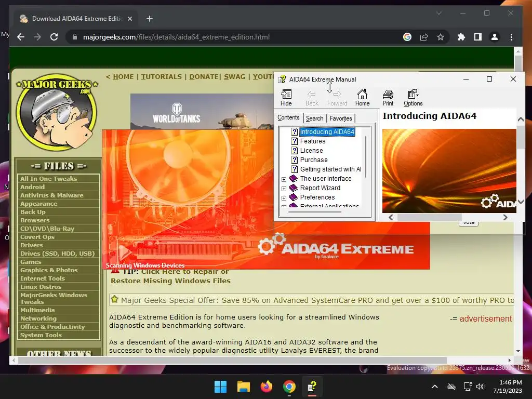Click AIDA64 help icon on taskbar
The width and height of the screenshot is (532, 399).
coord(312,387)
